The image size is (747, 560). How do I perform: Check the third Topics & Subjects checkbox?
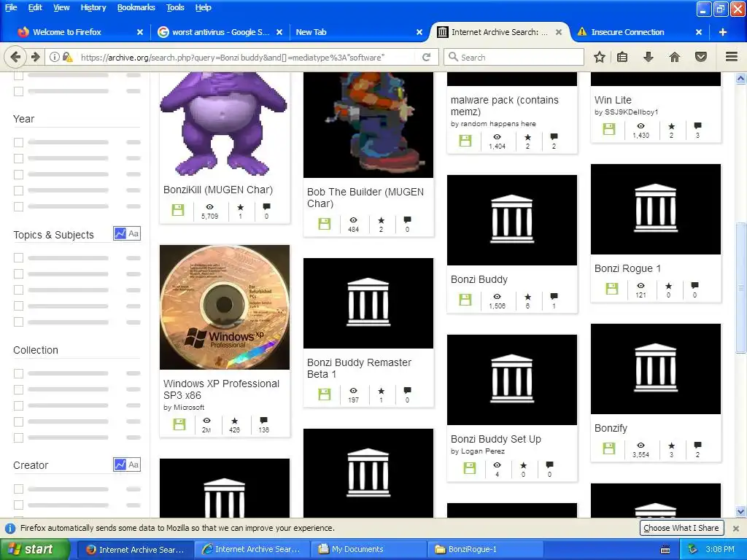tap(18, 289)
